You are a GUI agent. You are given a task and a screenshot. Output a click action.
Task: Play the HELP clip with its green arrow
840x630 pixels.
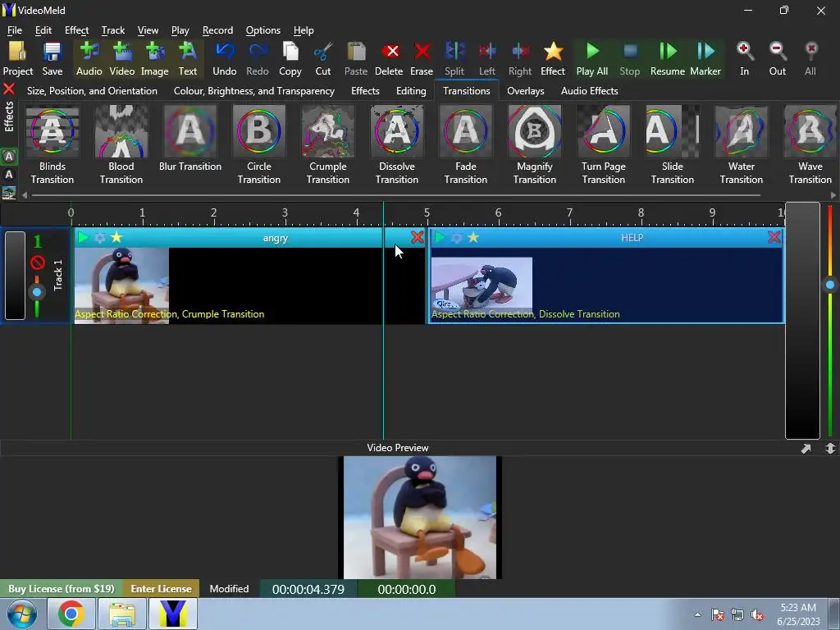(x=440, y=237)
